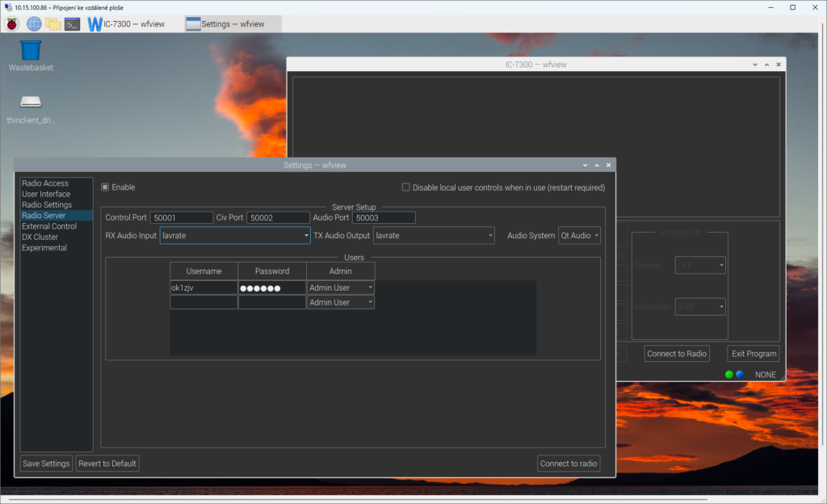Change the Audio System Qt Audio dropdown
The width and height of the screenshot is (827, 504).
coord(580,236)
